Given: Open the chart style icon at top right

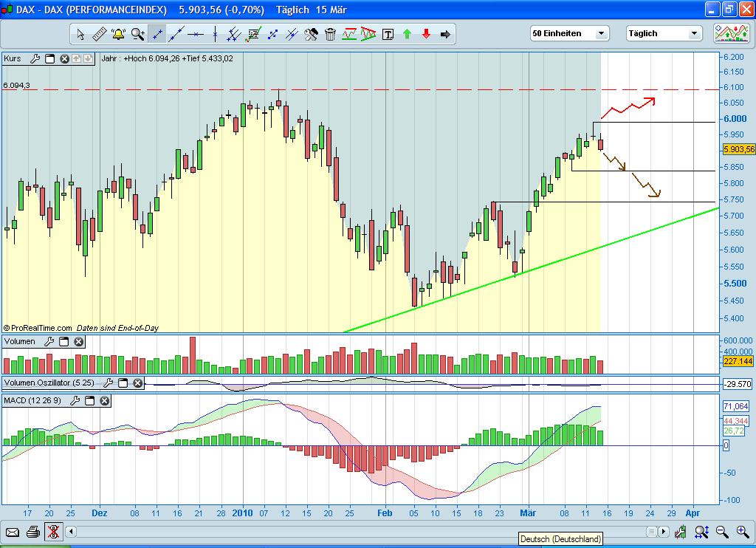Looking at the screenshot, I should click(732, 33).
